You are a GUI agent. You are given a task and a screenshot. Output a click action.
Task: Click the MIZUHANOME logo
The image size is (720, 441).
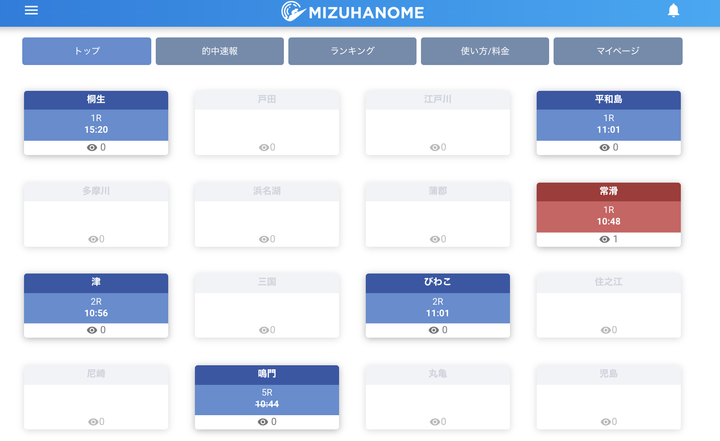(353, 12)
